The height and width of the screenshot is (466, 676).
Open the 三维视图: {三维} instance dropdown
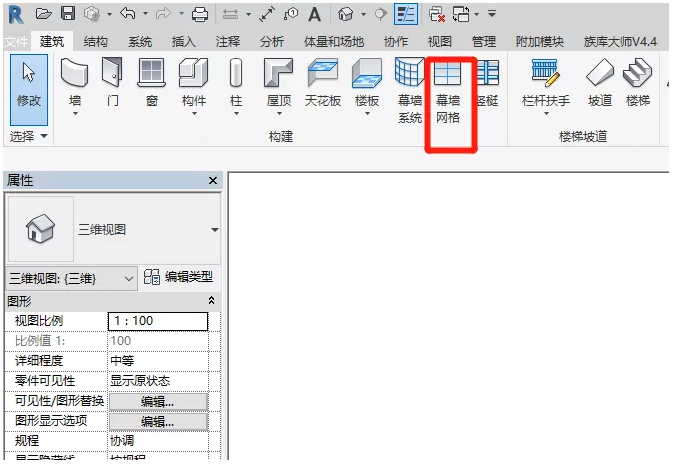[x=72, y=278]
